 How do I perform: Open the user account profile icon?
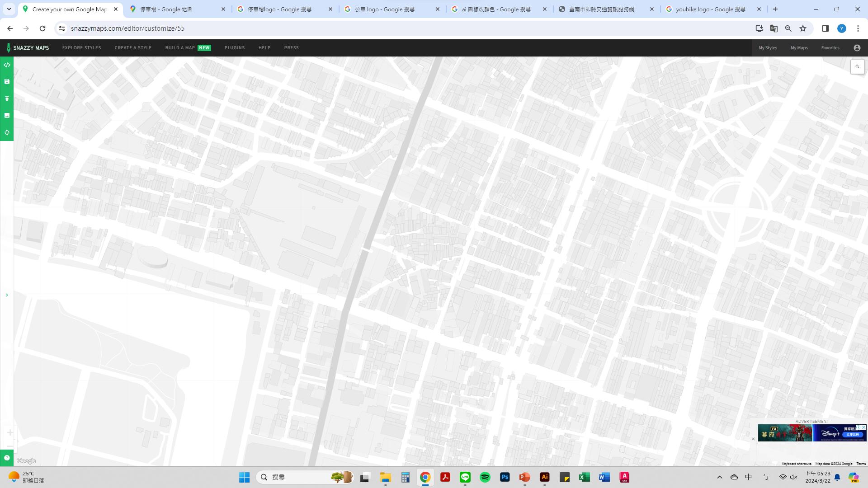(x=857, y=48)
